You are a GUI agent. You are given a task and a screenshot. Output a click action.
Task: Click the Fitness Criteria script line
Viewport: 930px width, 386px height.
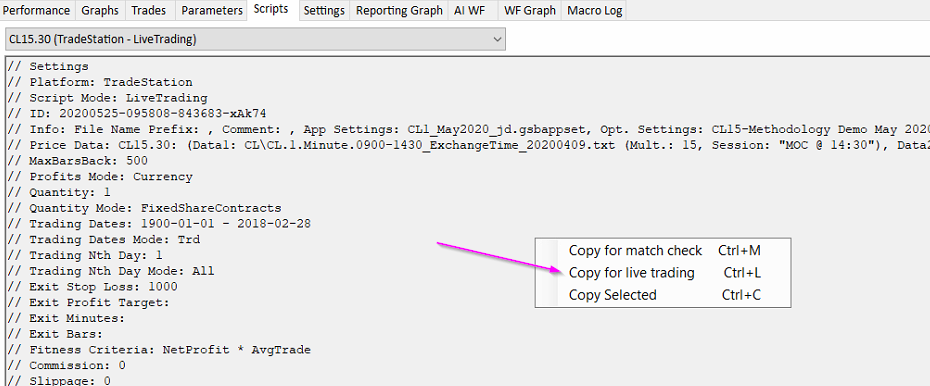(159, 350)
